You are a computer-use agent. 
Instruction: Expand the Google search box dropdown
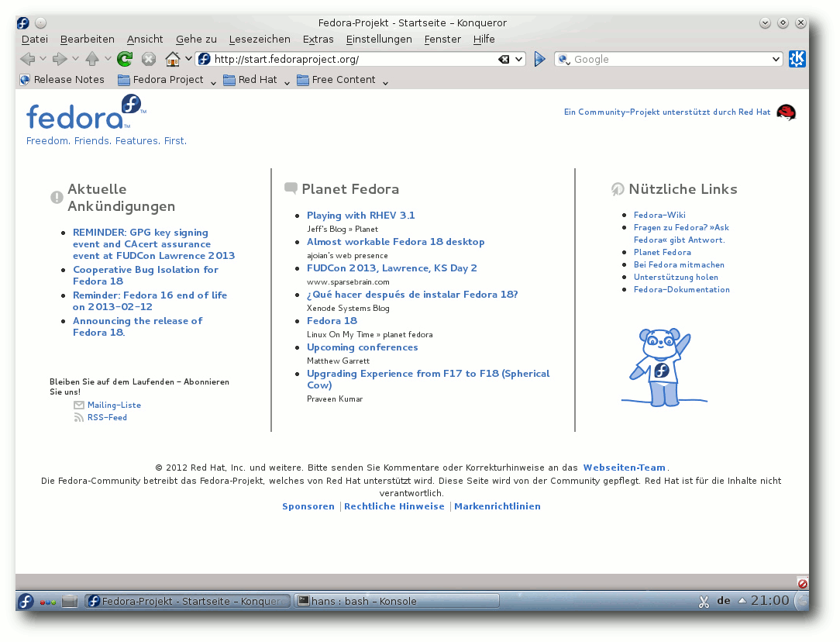pos(776,59)
